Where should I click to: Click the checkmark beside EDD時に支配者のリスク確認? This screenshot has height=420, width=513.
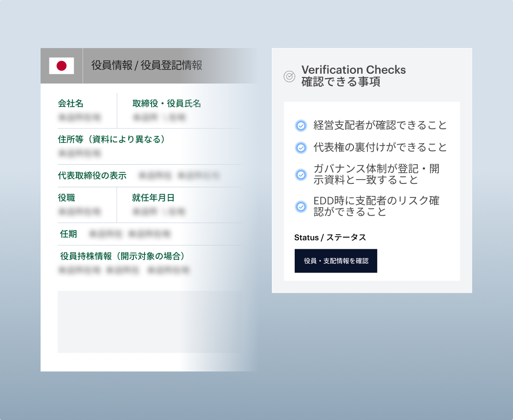click(301, 206)
